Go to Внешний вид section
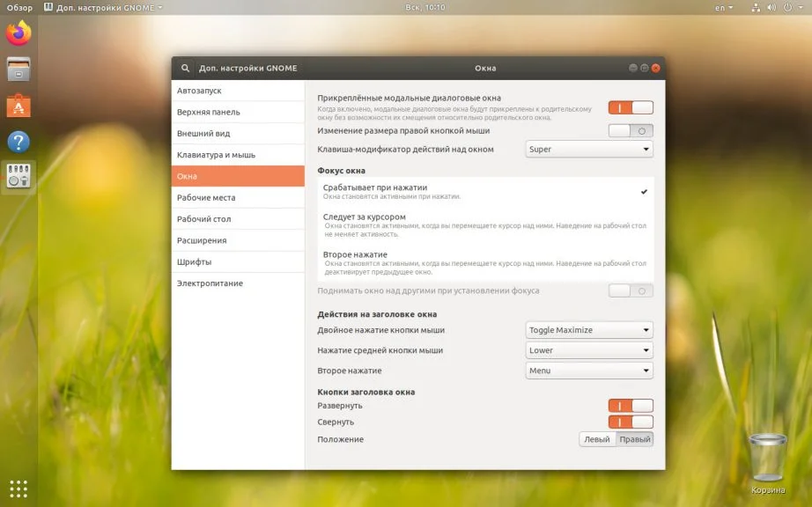Viewport: 812px width, 507px height. tap(238, 133)
